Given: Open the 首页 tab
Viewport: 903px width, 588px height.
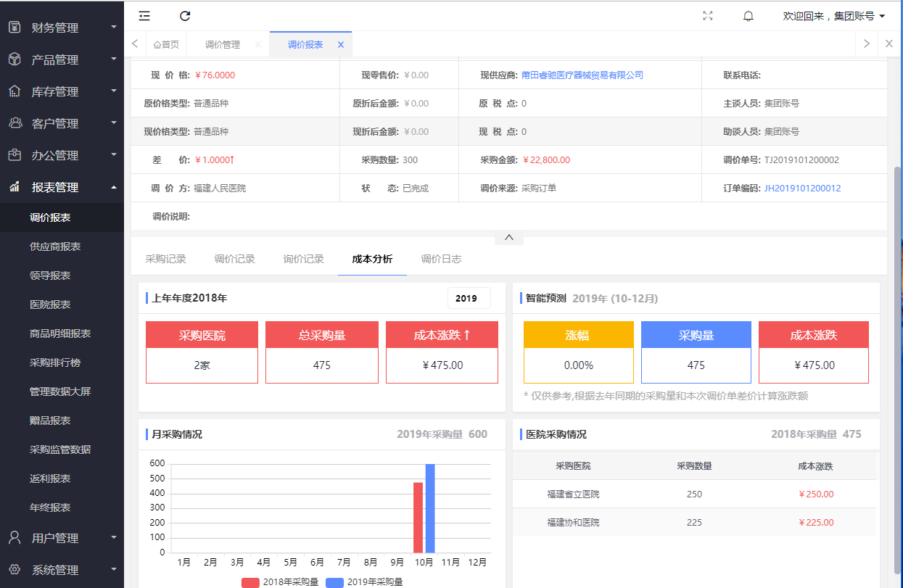Looking at the screenshot, I should point(166,44).
